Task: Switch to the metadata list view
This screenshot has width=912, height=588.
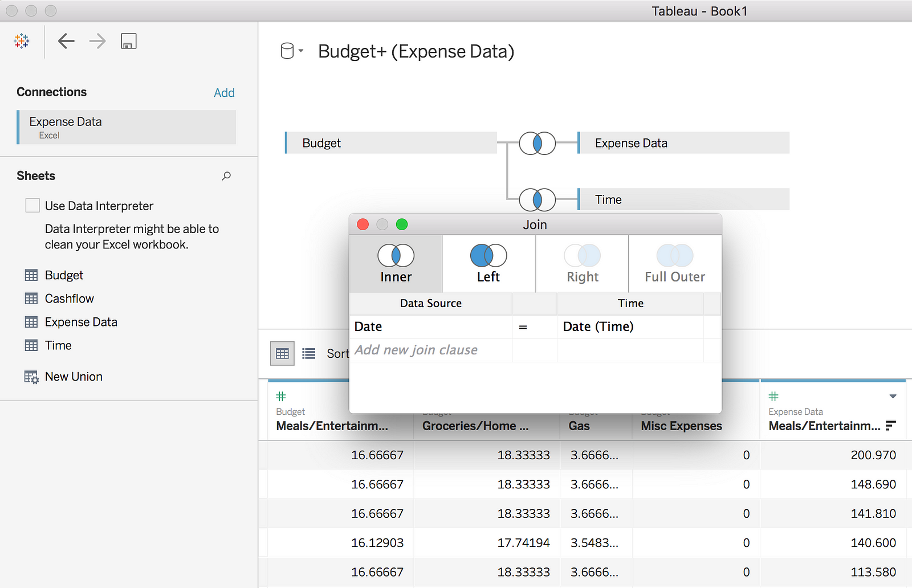Action: click(309, 354)
